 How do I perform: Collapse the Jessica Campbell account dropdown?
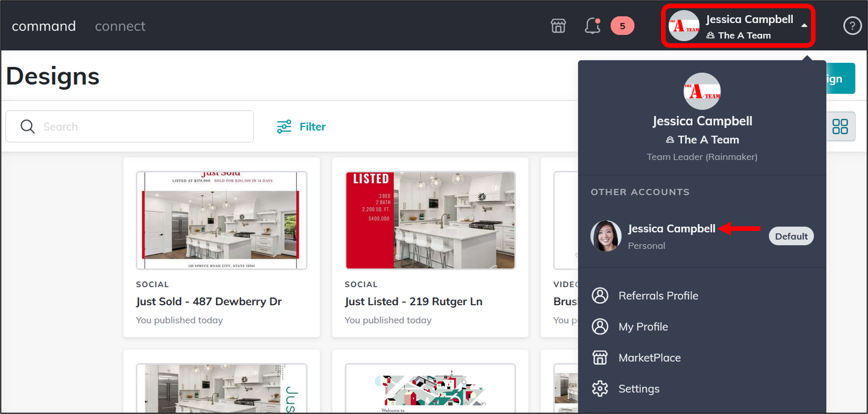(x=737, y=26)
